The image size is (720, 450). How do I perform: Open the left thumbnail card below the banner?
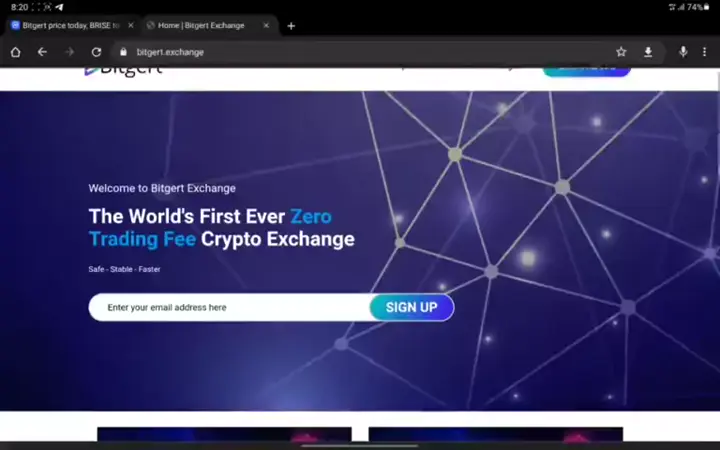(224, 434)
